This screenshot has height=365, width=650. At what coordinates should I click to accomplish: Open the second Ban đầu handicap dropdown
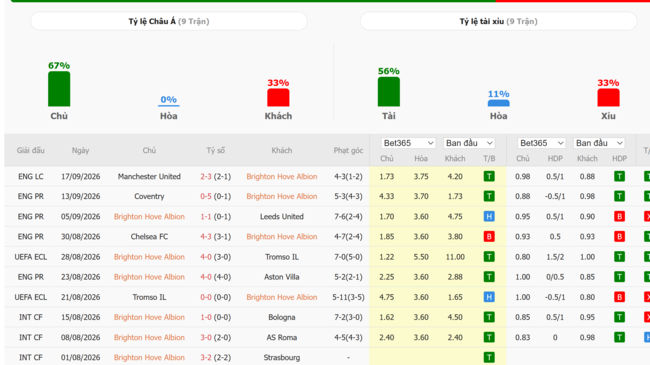(x=599, y=143)
